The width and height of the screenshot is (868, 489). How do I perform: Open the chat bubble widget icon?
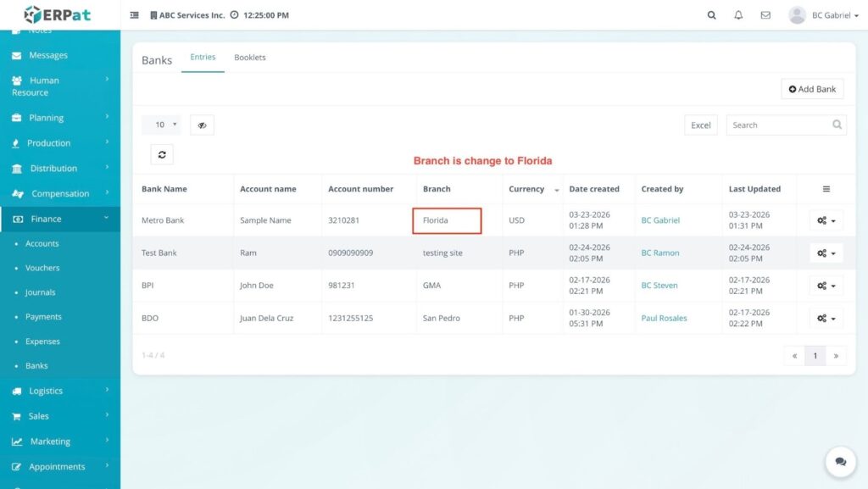[840, 462]
